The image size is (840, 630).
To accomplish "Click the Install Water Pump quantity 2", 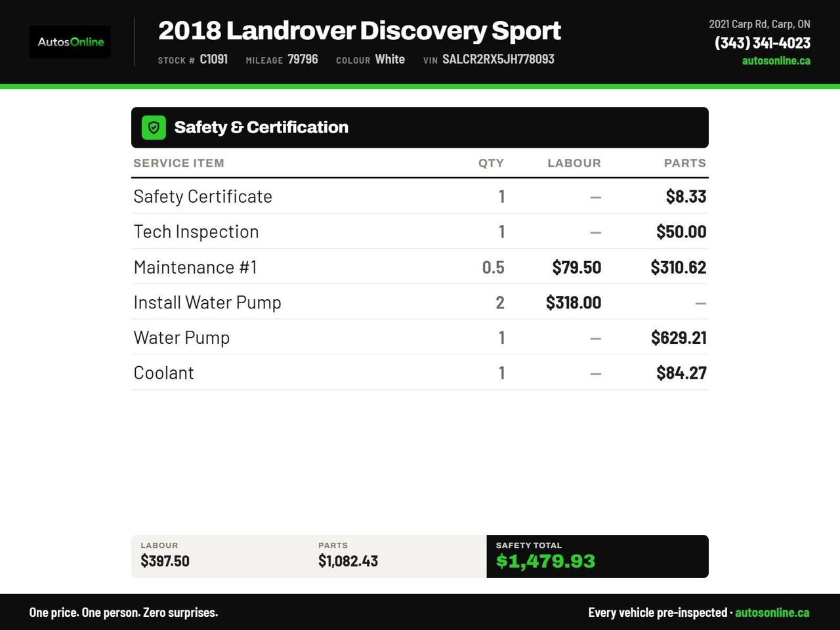I will coord(500,303).
